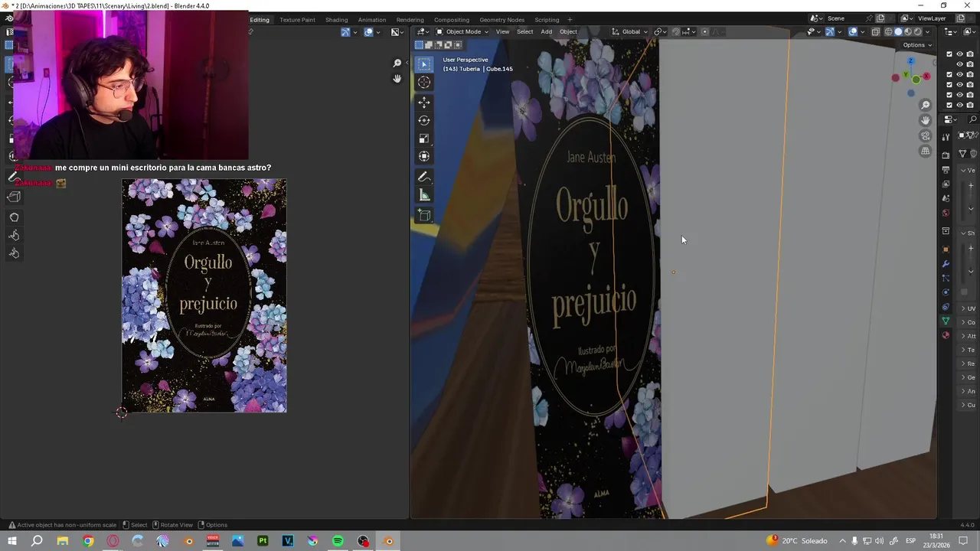The width and height of the screenshot is (980, 551).
Task: Open the Object Mode dropdown
Action: click(462, 31)
